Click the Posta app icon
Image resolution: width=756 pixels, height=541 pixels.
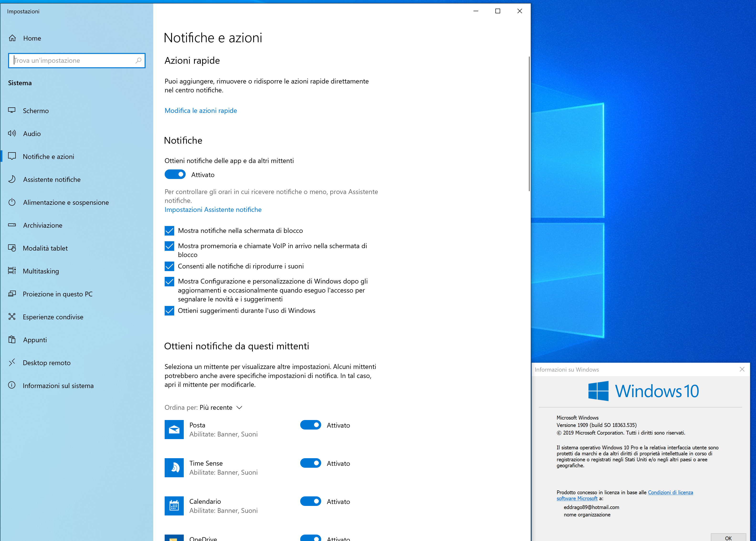tap(174, 429)
